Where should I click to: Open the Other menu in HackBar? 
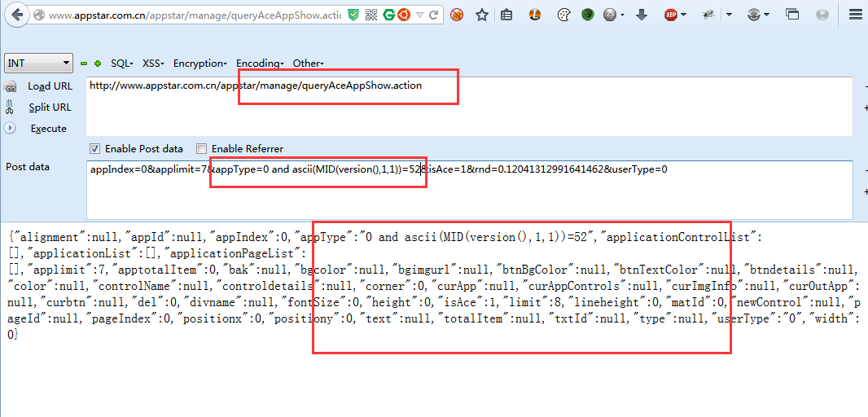point(308,64)
